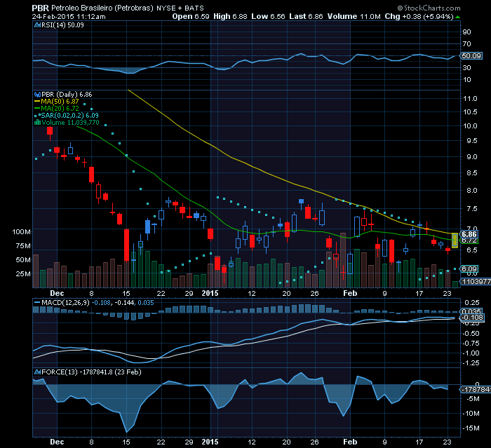Screen dimensions: 491x448
Task: Click the PBR ticker symbol in the header
Action: click(x=41, y=8)
